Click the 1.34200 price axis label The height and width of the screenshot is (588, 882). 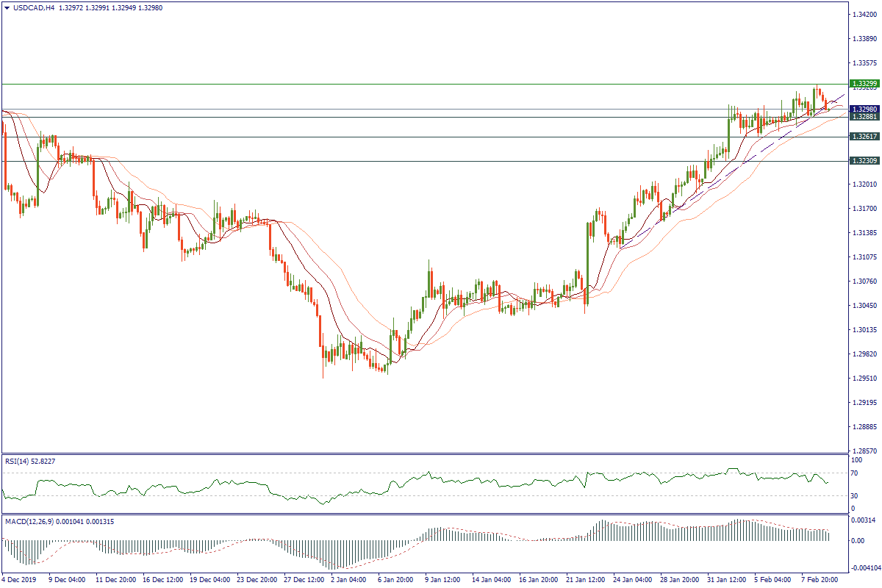[863, 15]
